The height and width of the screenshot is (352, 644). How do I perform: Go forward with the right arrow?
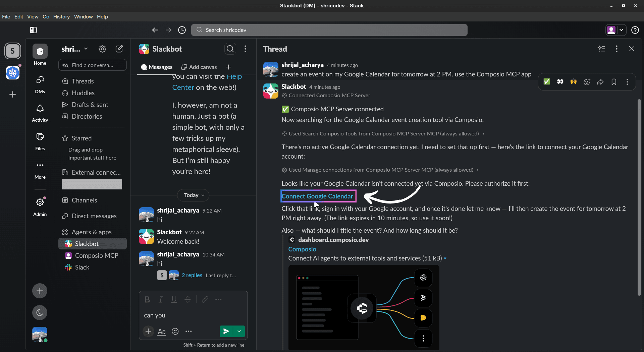pos(168,30)
